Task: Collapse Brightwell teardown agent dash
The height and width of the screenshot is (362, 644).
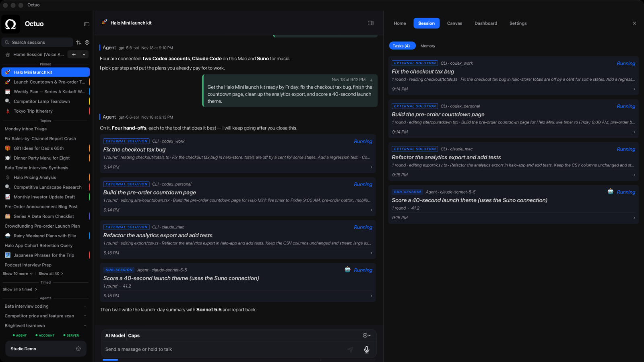Action: (x=85, y=326)
